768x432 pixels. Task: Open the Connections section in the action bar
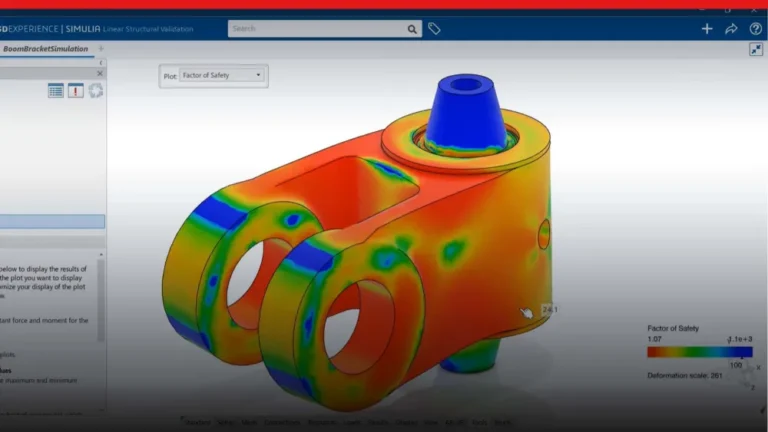pyautogui.click(x=282, y=422)
